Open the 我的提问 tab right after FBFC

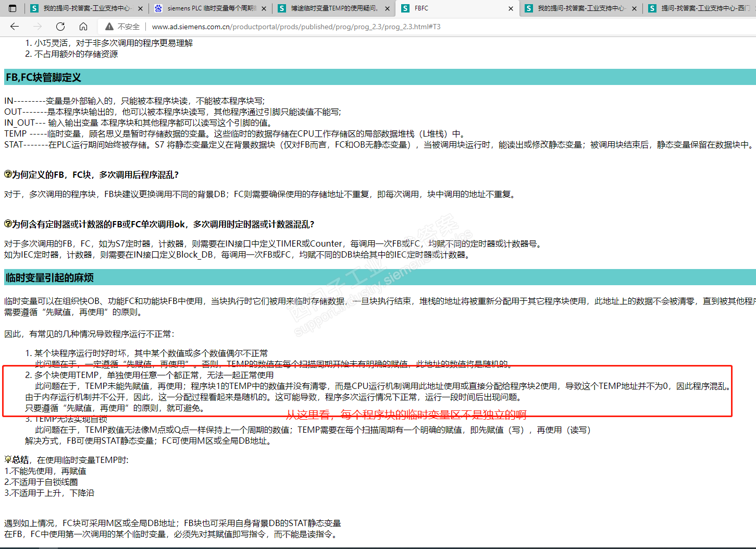pyautogui.click(x=581, y=8)
